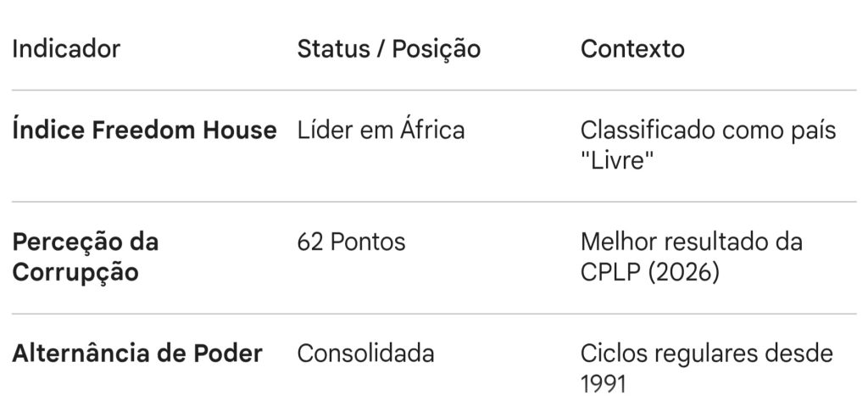The width and height of the screenshot is (868, 412).
Task: Click the quoted word "Livre"
Action: [617, 161]
